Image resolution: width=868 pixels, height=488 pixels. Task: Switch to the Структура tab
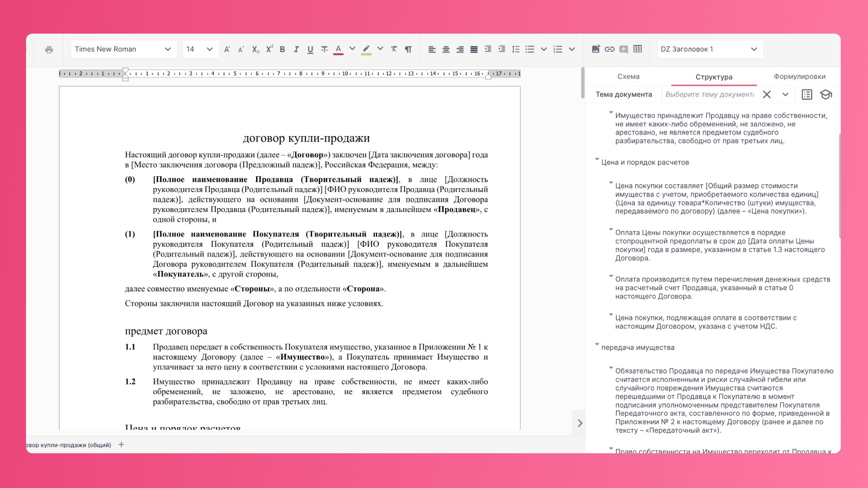(714, 77)
